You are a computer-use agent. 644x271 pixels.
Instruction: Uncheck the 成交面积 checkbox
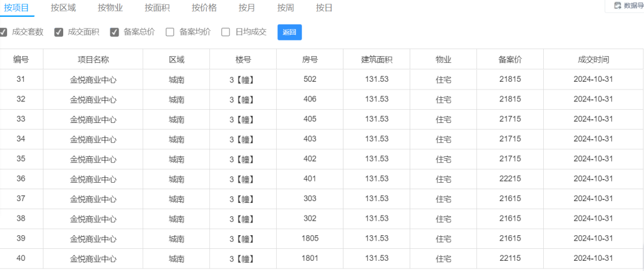pyautogui.click(x=58, y=32)
